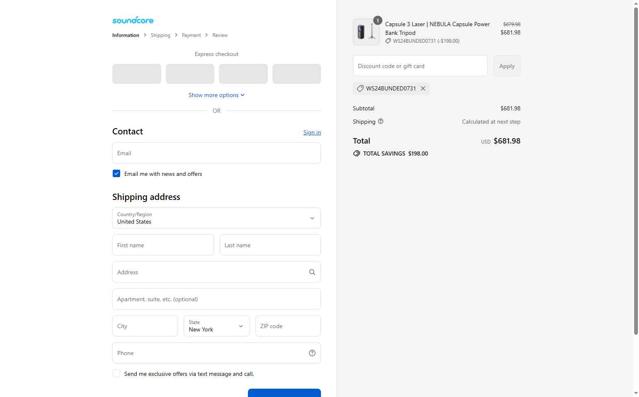Remove the WS24BUNDED0731 discount code
The width and height of the screenshot is (639, 397).
click(x=423, y=88)
